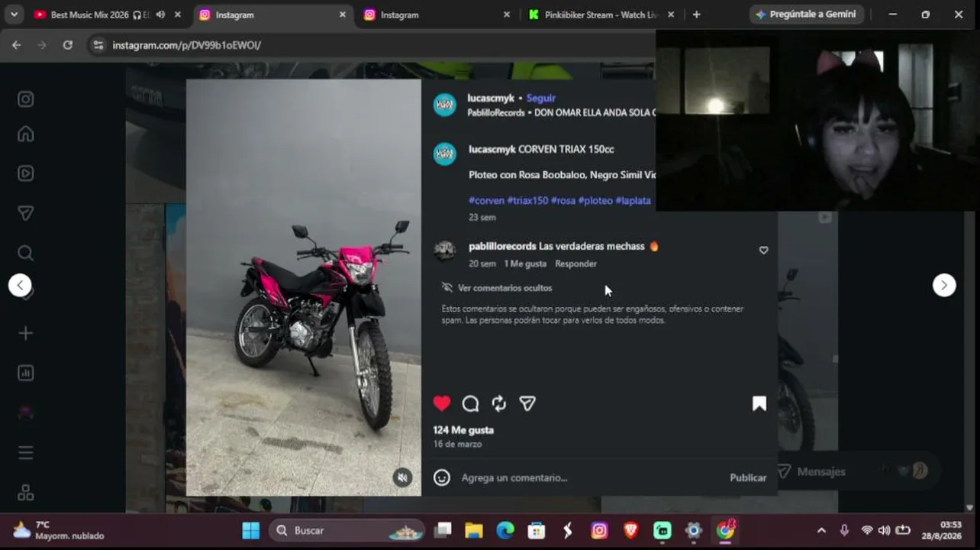The image size is (980, 550).
Task: Open Instagram search magnifier in sidebar
Action: click(26, 253)
